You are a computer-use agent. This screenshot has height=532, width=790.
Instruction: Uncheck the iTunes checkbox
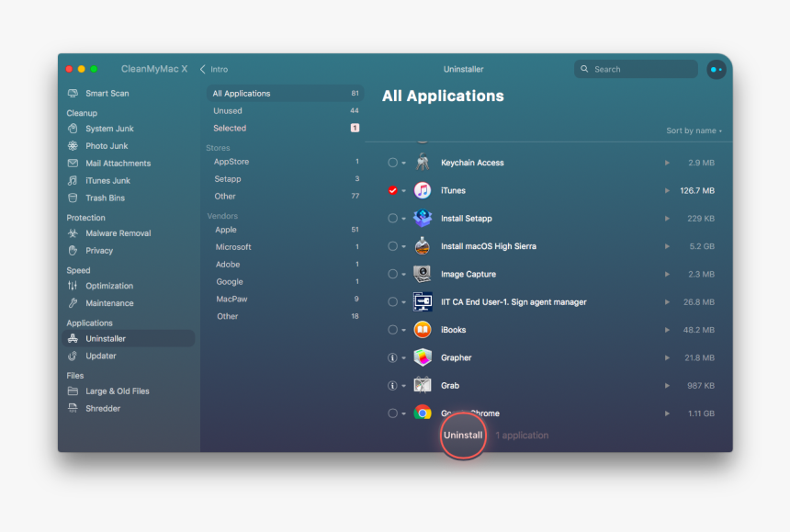392,190
